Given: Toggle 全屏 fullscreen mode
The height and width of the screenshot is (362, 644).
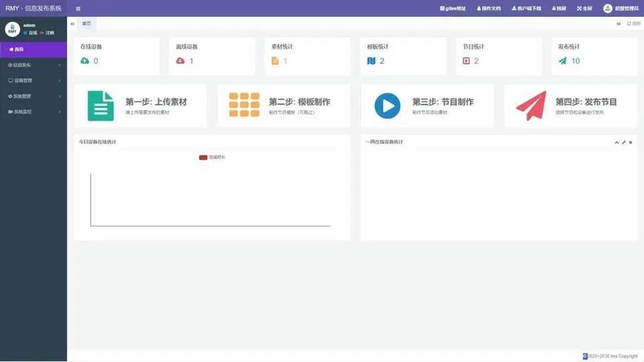Looking at the screenshot, I should point(585,8).
